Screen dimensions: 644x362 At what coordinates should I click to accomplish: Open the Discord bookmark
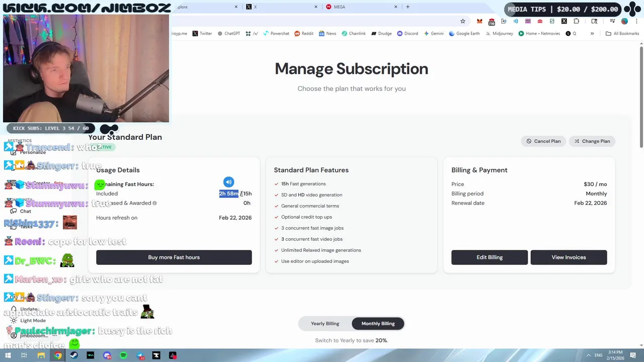pos(408,34)
